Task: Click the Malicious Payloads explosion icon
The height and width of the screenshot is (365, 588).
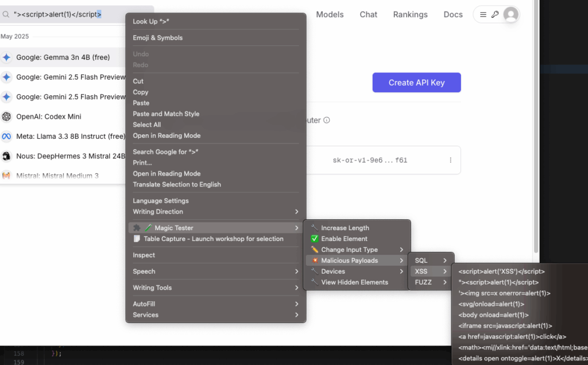Action: [x=314, y=261]
